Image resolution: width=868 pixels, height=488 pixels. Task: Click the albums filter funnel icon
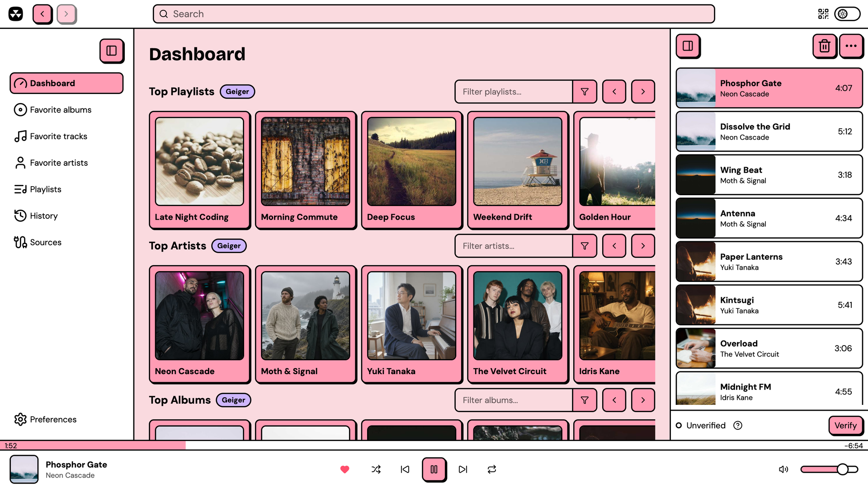click(585, 400)
